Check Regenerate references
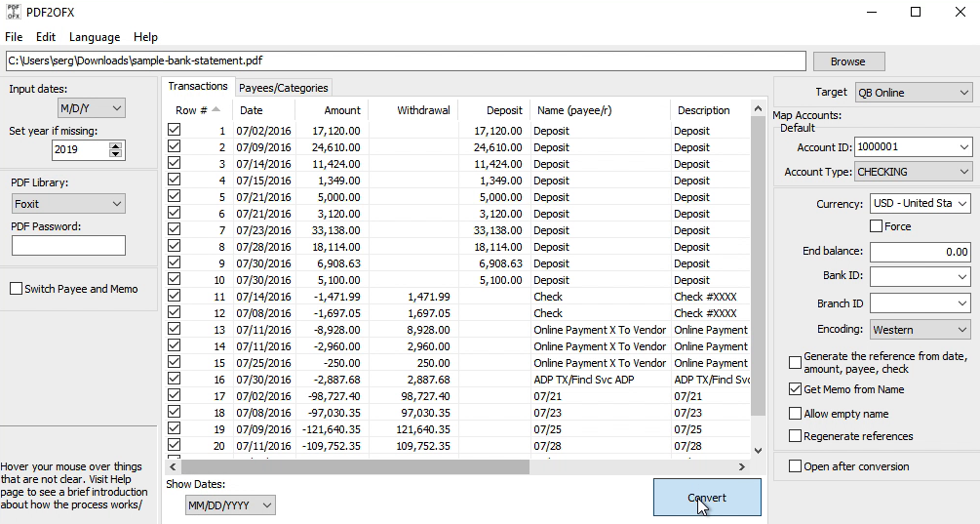The height and width of the screenshot is (524, 980). [x=795, y=436]
